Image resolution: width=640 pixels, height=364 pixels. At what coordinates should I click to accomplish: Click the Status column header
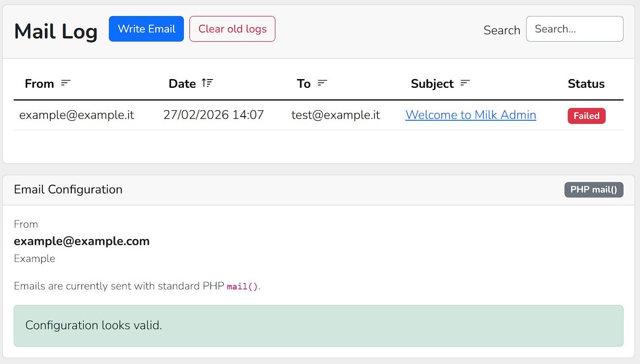586,84
